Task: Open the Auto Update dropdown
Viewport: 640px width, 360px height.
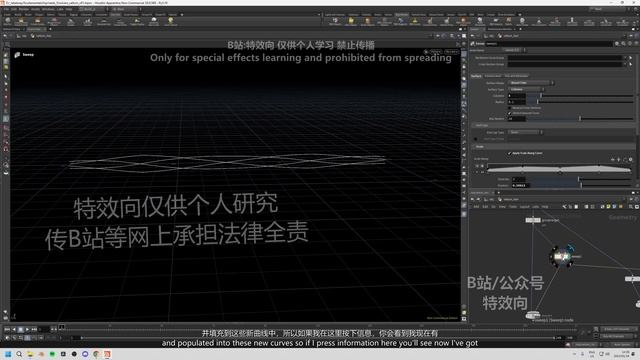Action: click(622, 344)
